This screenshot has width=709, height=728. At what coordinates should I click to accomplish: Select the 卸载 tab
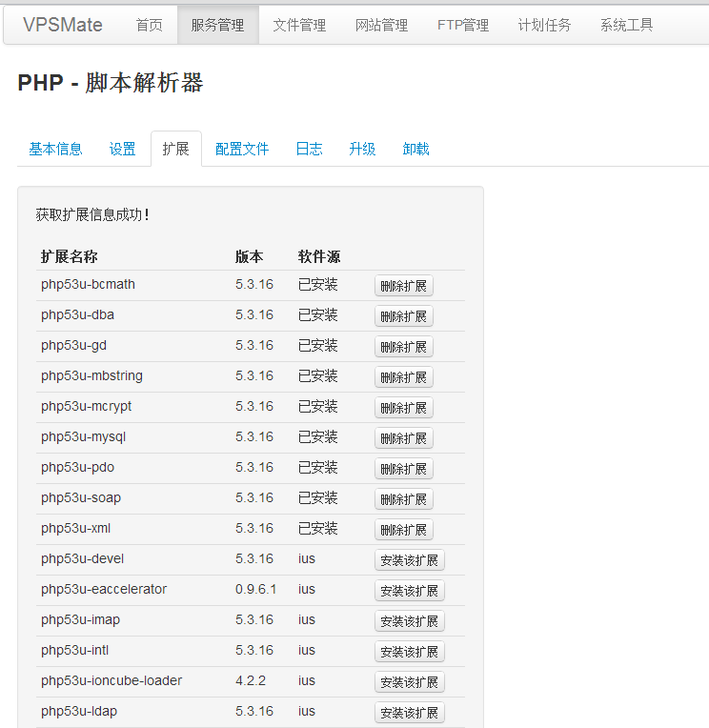(415, 149)
